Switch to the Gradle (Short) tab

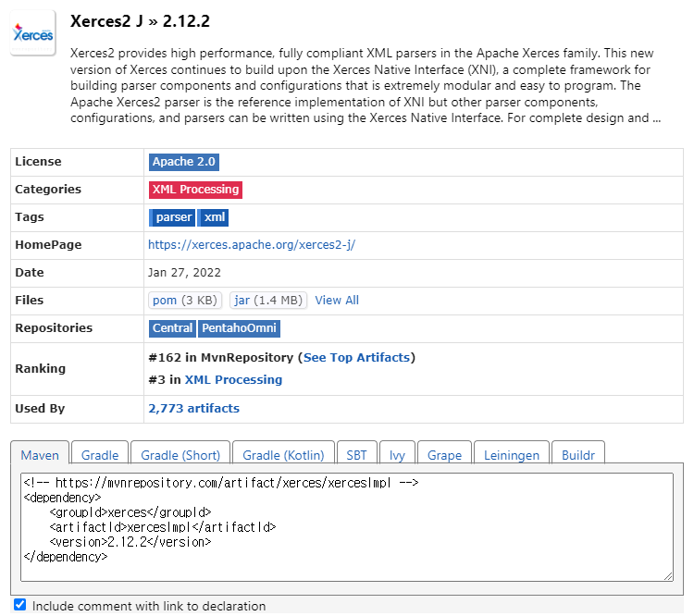pos(180,452)
